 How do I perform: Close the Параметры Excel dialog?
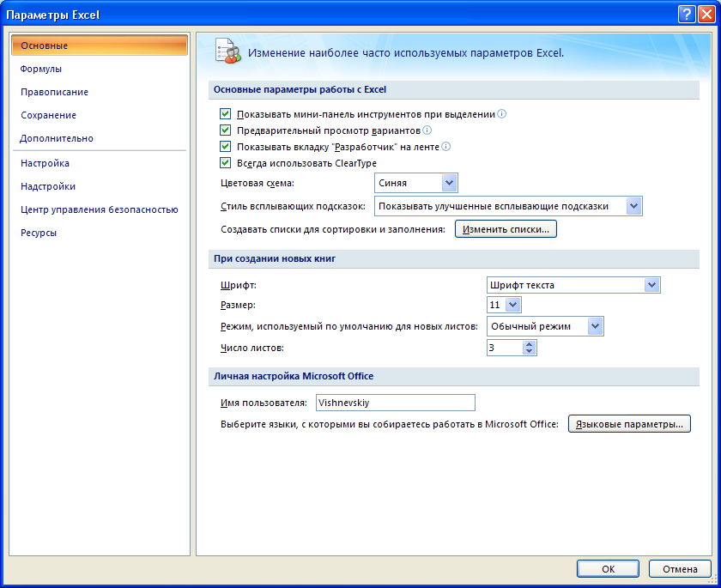706,15
